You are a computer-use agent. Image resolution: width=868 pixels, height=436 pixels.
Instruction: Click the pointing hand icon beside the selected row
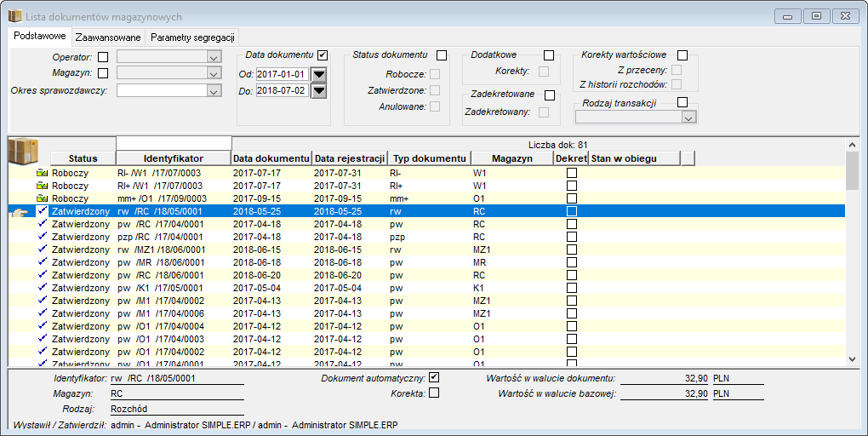point(20,212)
